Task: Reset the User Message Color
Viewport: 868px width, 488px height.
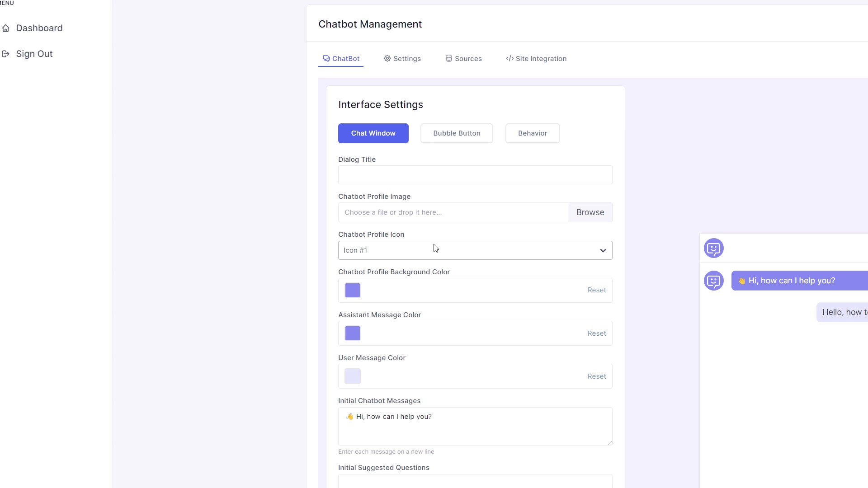Action: tap(596, 376)
